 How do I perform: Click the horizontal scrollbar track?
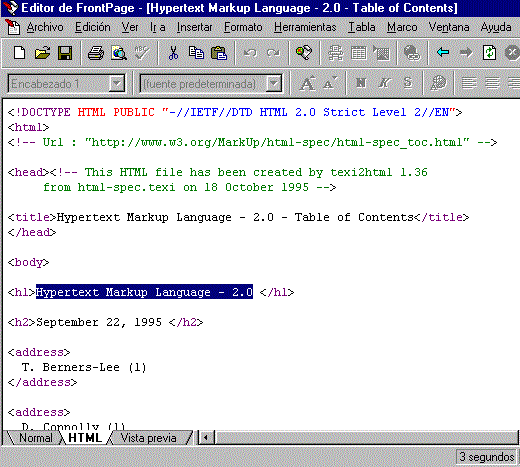pyautogui.click(x=366, y=437)
